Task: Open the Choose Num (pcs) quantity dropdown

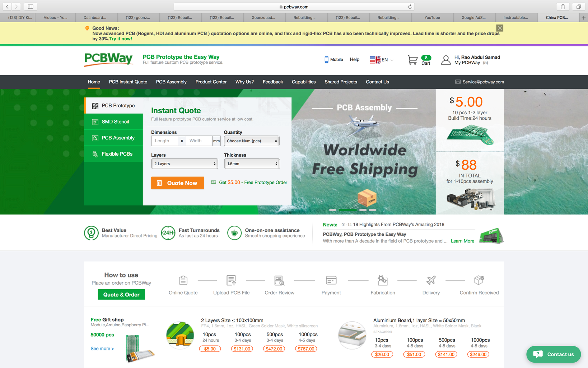Action: (x=252, y=141)
